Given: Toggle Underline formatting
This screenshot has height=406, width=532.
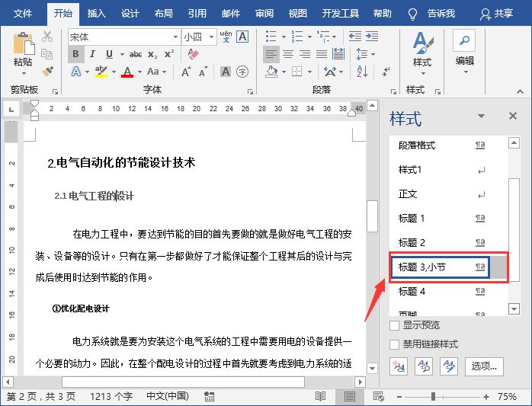Looking at the screenshot, I should [x=109, y=54].
